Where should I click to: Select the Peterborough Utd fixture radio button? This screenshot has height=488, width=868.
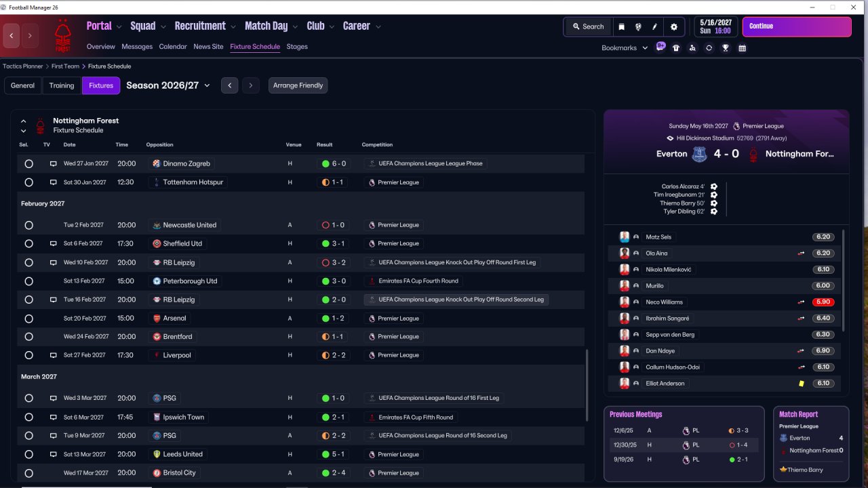coord(28,281)
